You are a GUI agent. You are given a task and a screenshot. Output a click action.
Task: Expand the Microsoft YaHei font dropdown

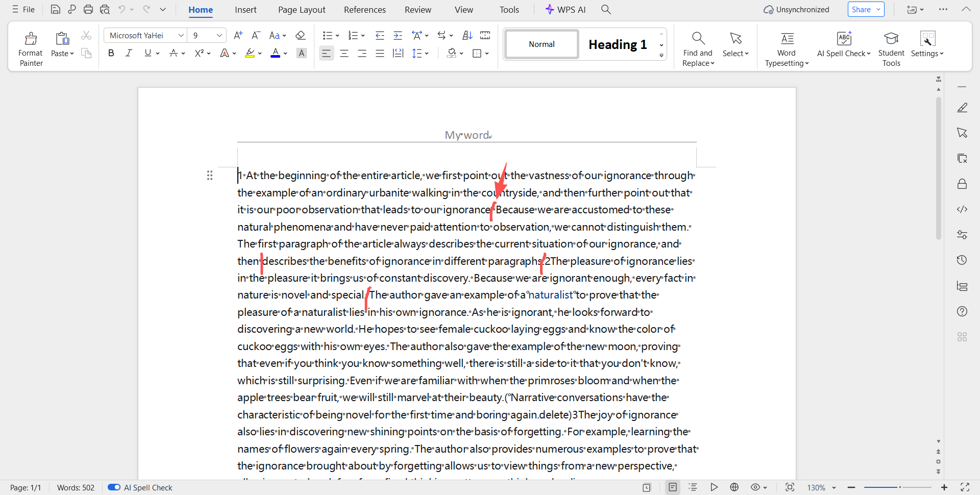pos(181,35)
